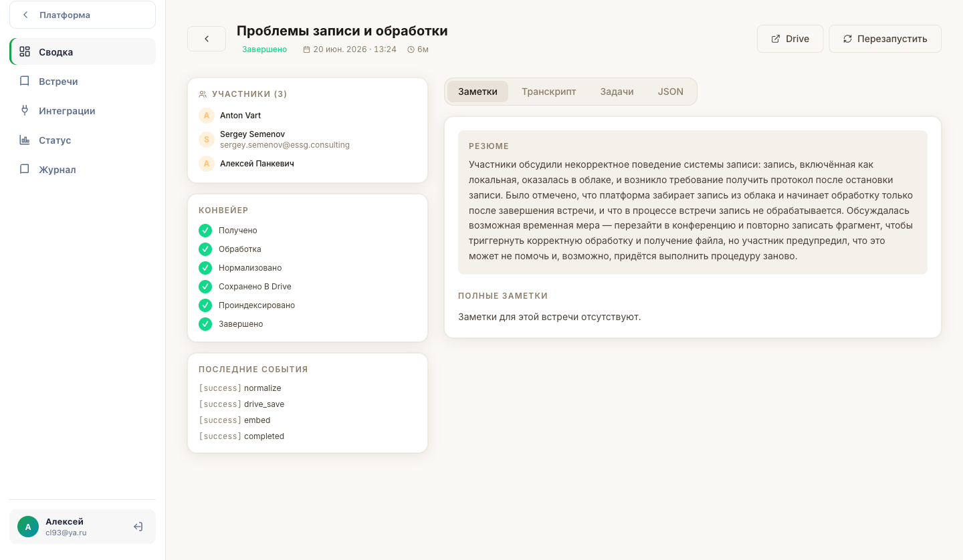Click green check icon beside Получено
963x560 pixels.
(205, 231)
